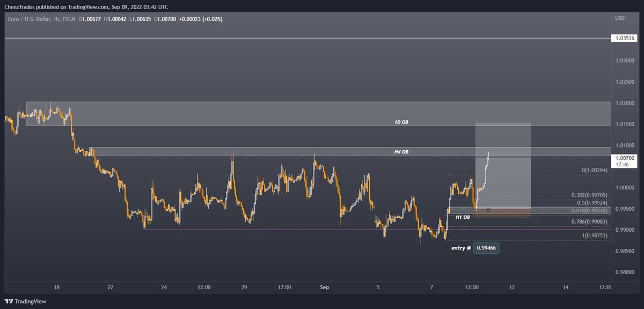Click the entry price box 0.99466

(487, 248)
